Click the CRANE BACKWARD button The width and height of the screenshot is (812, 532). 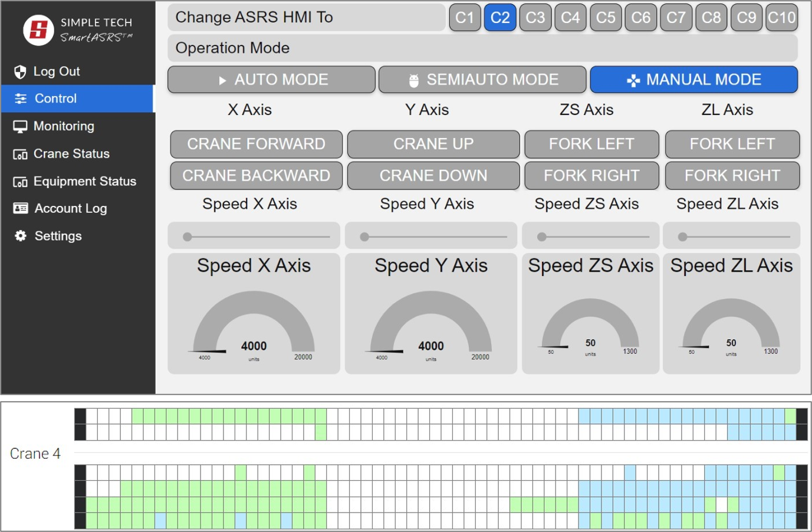tap(257, 176)
